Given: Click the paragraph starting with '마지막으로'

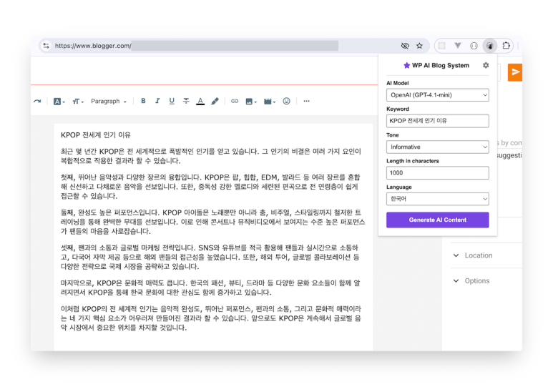Looking at the screenshot, I should (x=210, y=288).
